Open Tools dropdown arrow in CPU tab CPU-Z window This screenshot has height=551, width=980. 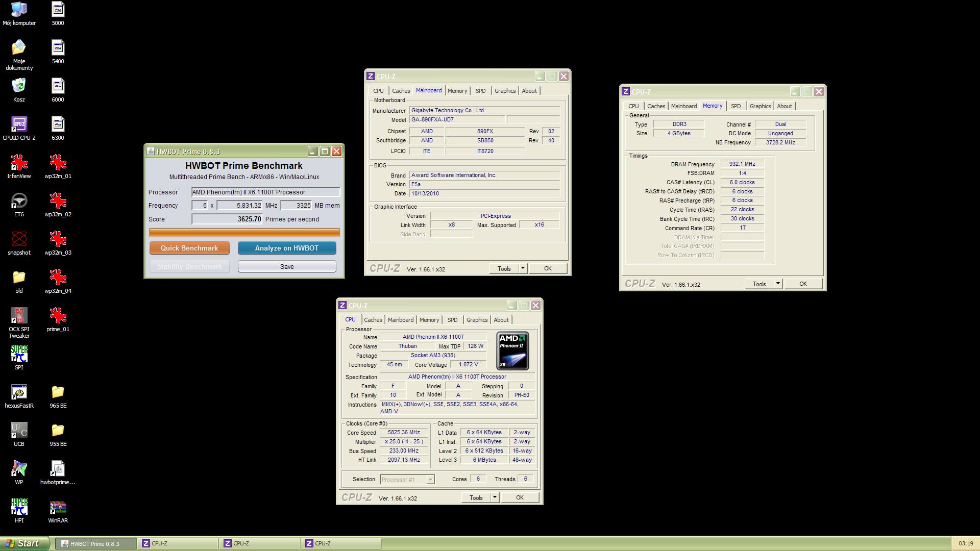pyautogui.click(x=495, y=497)
